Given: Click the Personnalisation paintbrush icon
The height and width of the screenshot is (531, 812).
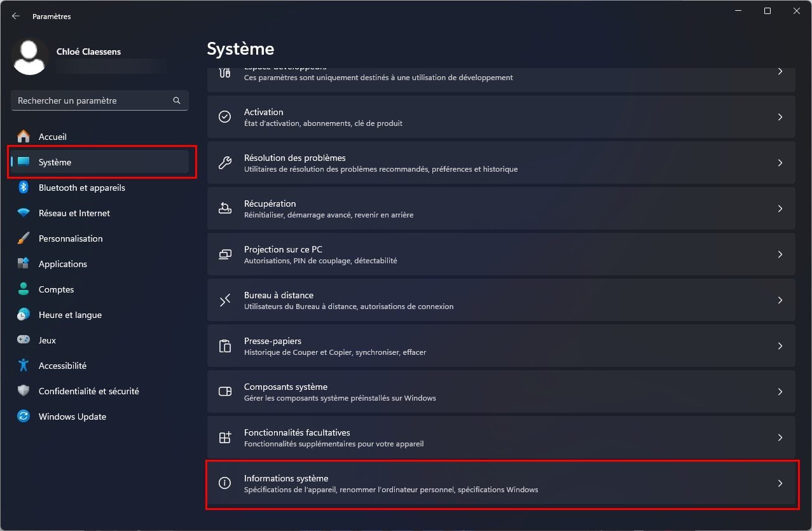Looking at the screenshot, I should click(x=24, y=238).
